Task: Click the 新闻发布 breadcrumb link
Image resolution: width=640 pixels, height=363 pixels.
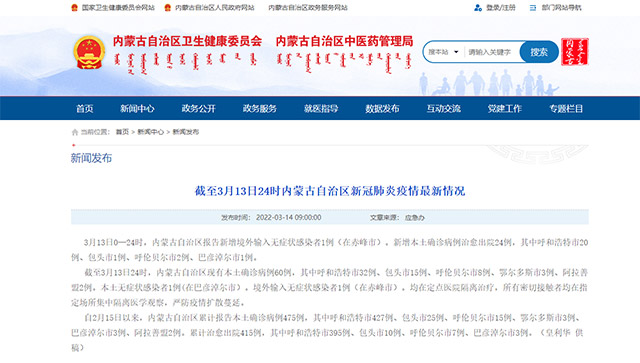Action: [x=186, y=132]
